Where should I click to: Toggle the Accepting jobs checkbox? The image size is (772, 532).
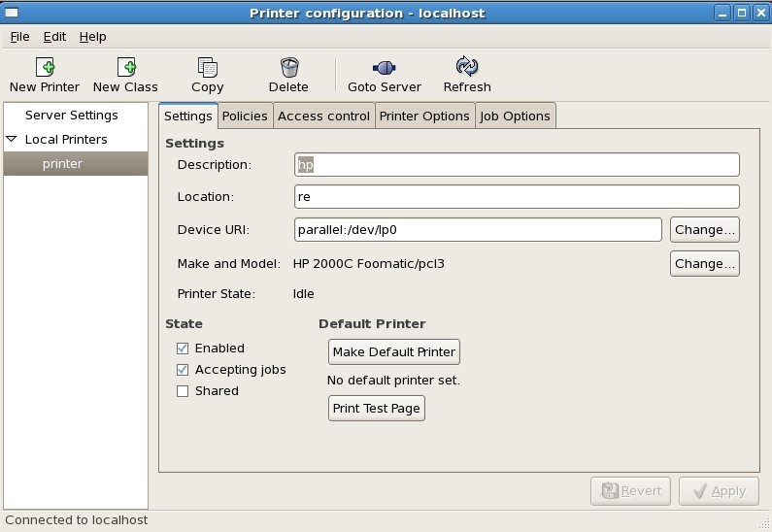[183, 370]
